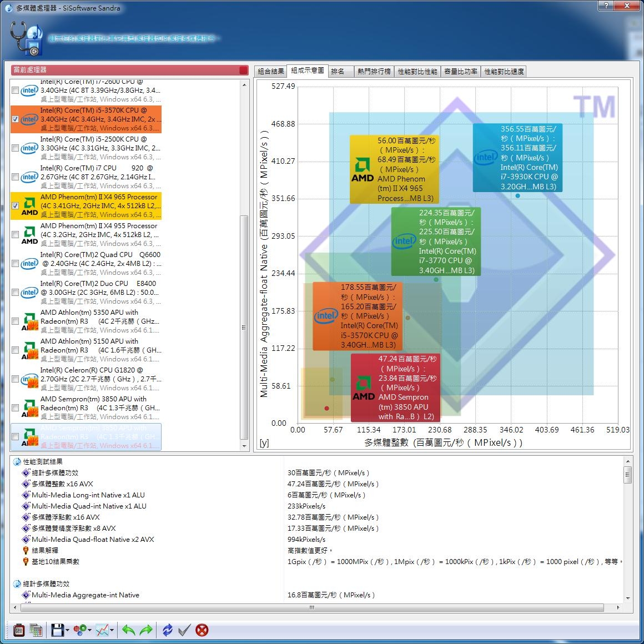Click the down arrow of the results panel scrollbar
The height and width of the screenshot is (644, 644).
click(627, 598)
